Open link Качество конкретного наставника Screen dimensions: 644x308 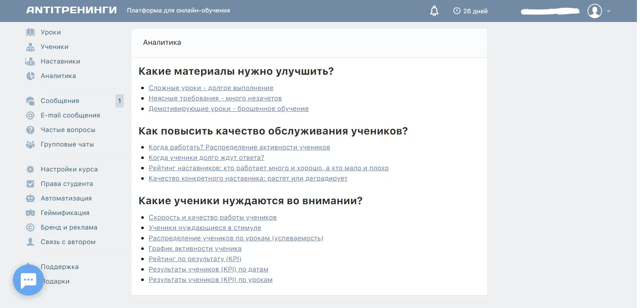[248, 178]
